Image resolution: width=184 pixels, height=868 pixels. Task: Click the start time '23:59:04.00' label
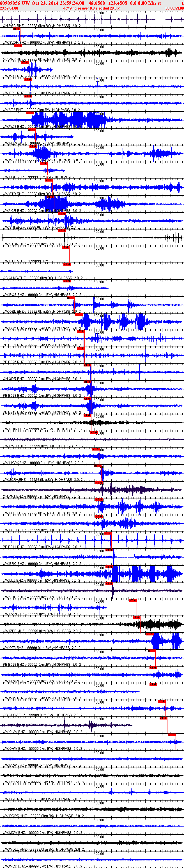click(x=9, y=8)
